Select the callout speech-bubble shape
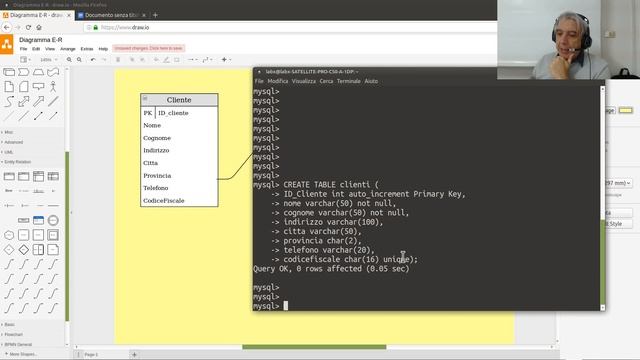The width and height of the screenshot is (640, 360). 38,87
